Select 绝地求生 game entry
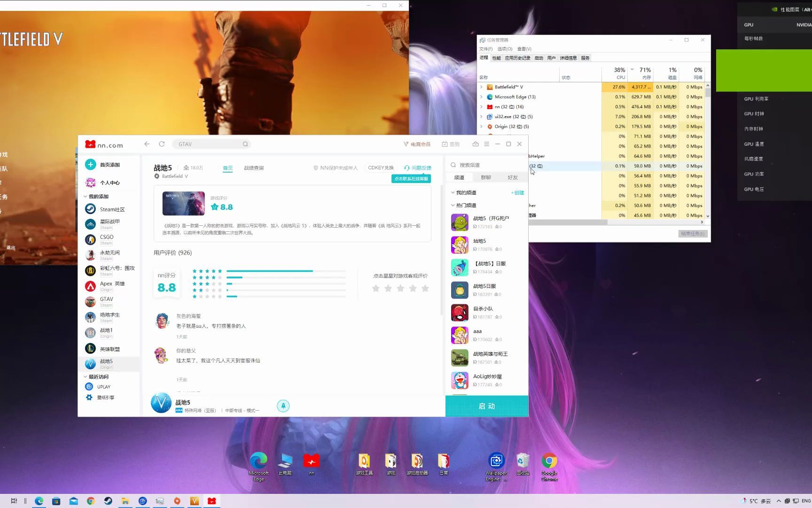Viewport: 812px width, 508px height. click(109, 317)
